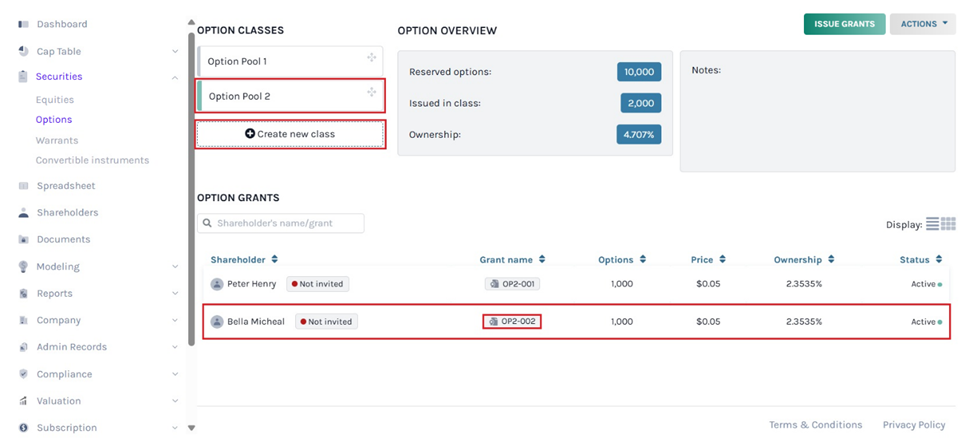Open grant OP2-002 badge
The height and width of the screenshot is (446, 973).
click(x=512, y=322)
